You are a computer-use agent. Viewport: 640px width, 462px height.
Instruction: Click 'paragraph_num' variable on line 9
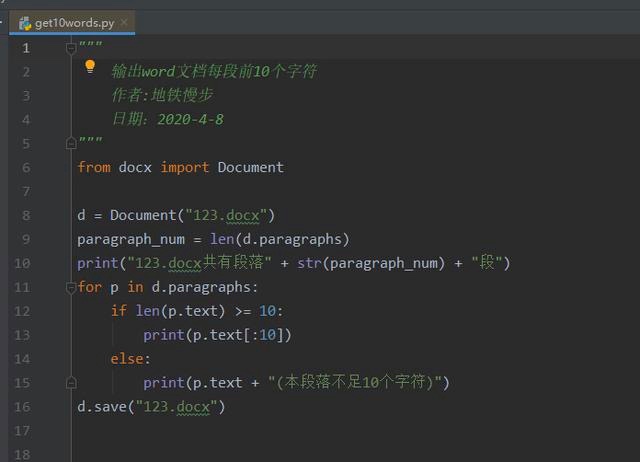pyautogui.click(x=131, y=240)
